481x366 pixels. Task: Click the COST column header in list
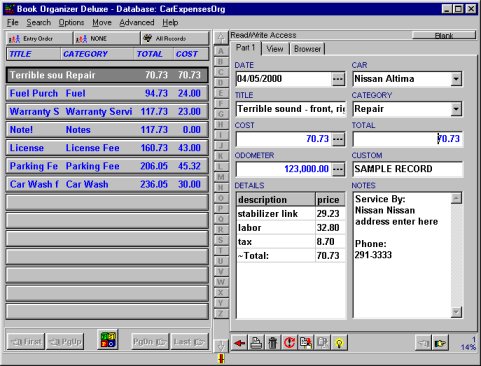191,54
